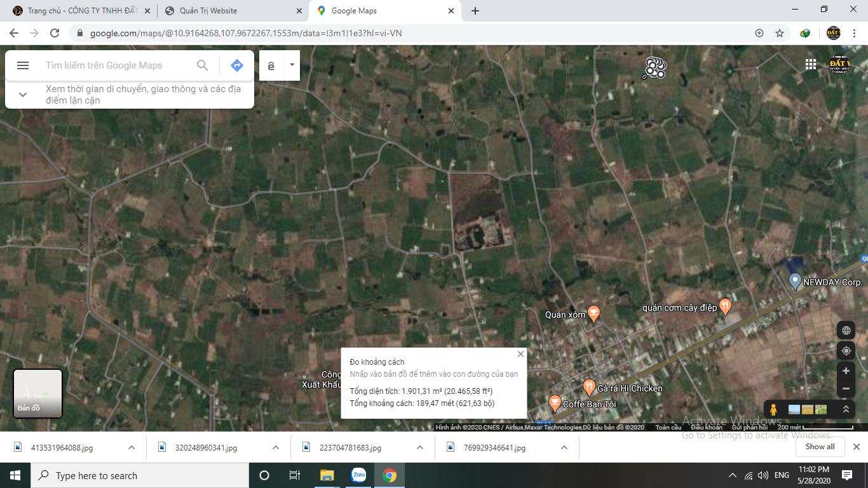Select the Google Maps browser tab
868x488 pixels.
384,11
